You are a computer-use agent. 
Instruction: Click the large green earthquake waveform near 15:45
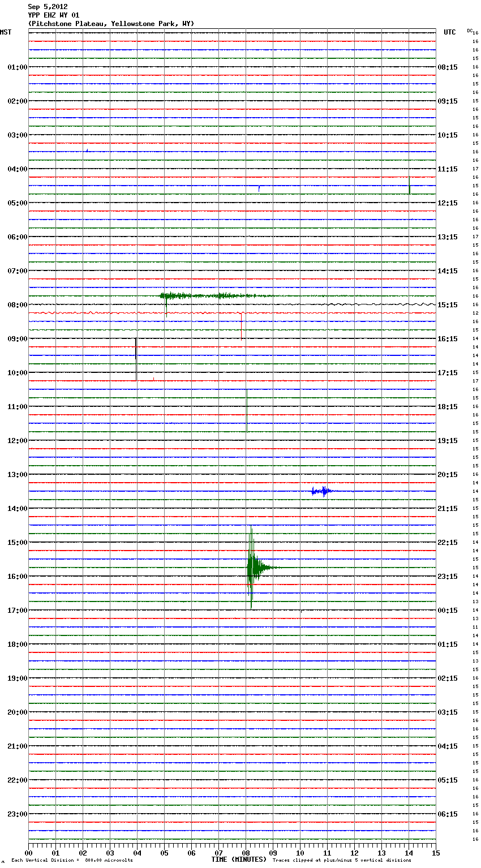253,568
